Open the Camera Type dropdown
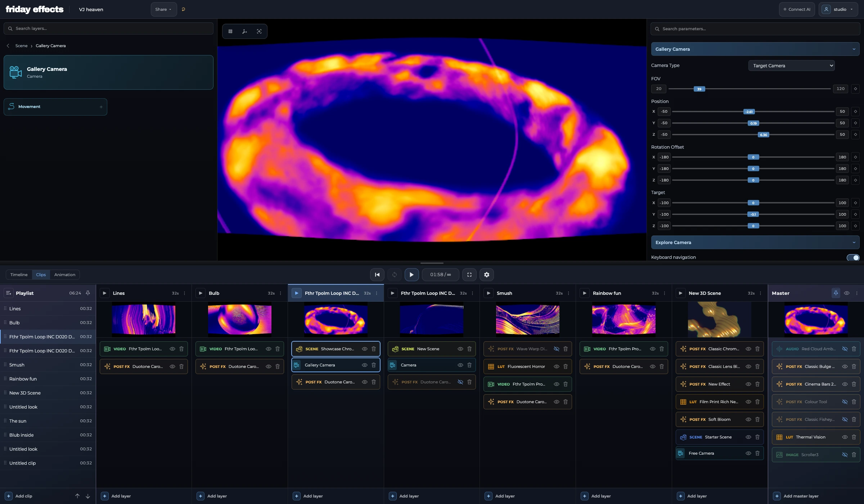This screenshot has width=864, height=504. coord(791,66)
